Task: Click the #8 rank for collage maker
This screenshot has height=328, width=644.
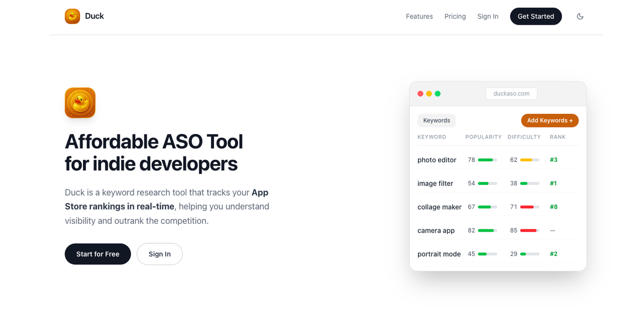Action: pyautogui.click(x=554, y=207)
